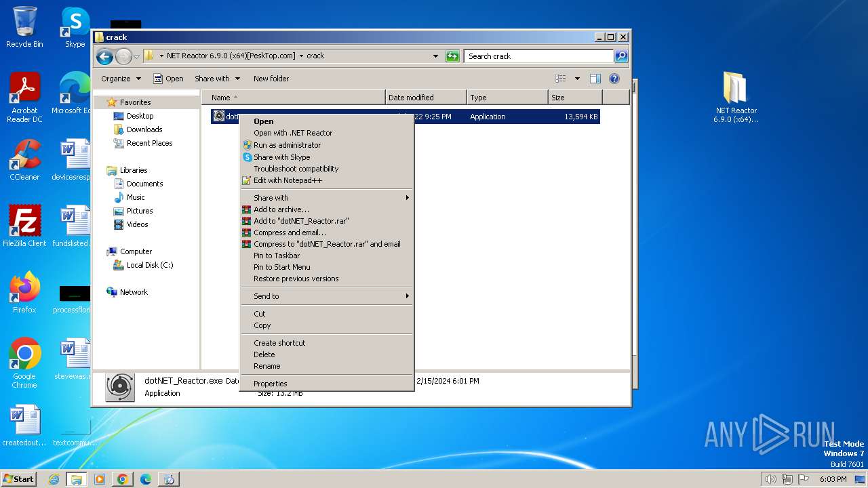Open Explorer Help question mark icon
868x488 pixels.
coord(614,79)
